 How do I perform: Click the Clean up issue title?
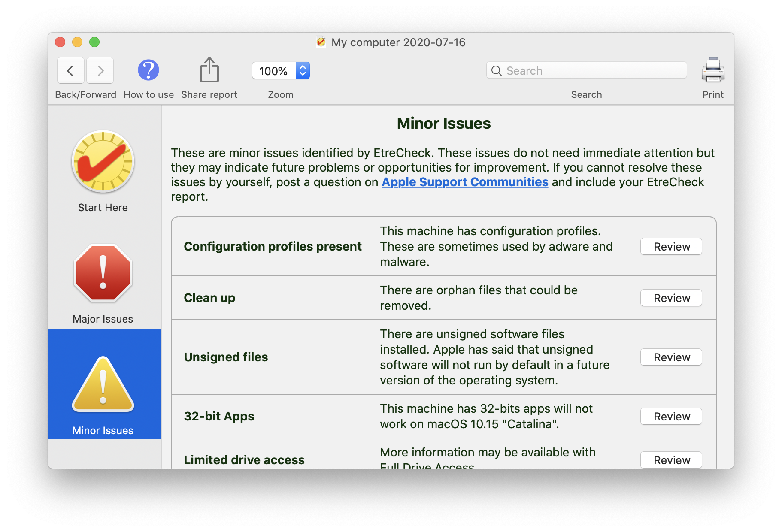click(x=209, y=298)
